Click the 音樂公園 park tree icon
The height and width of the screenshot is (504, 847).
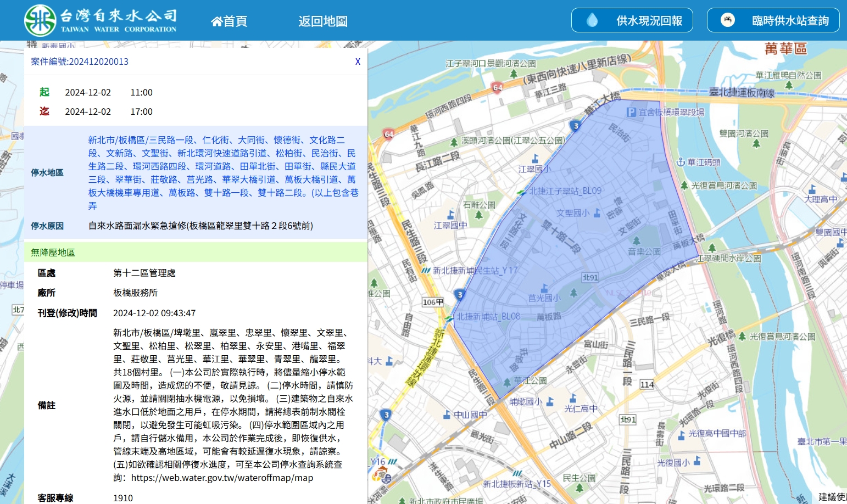636,241
